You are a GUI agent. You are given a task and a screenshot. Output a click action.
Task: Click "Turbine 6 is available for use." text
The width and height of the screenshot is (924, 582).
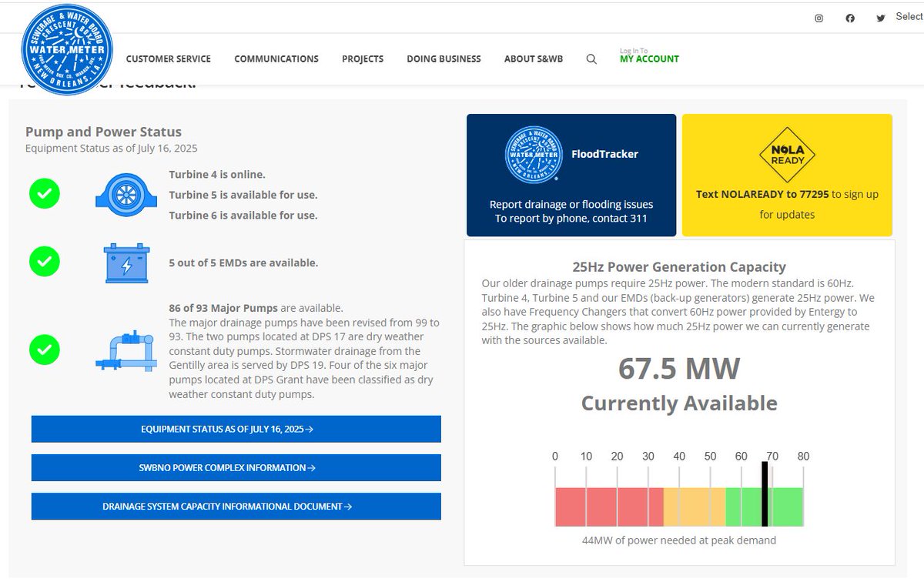coord(243,216)
